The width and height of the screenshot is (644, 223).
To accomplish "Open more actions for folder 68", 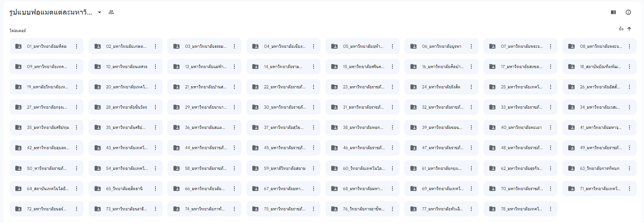I will coord(392,189).
